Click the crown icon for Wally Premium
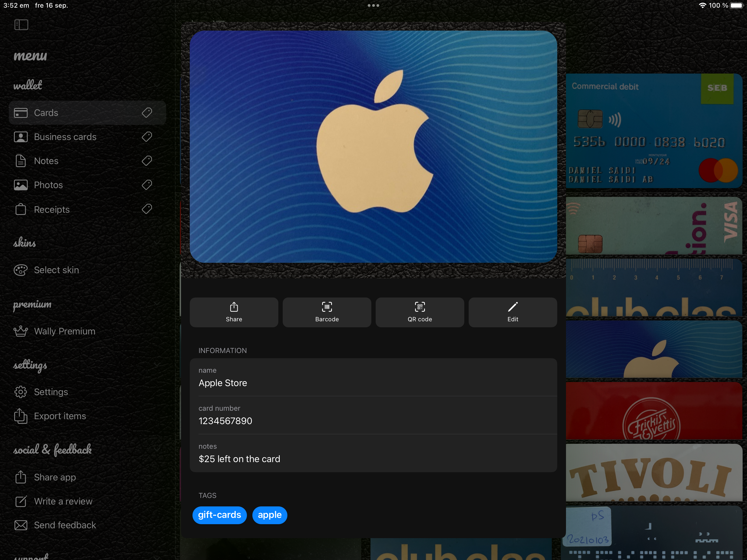 pos(21,331)
